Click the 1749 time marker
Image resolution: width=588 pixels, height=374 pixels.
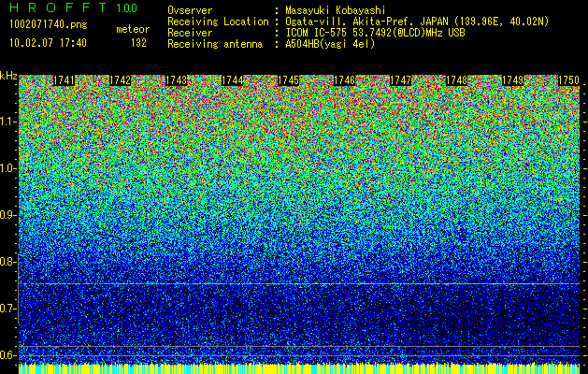[512, 80]
